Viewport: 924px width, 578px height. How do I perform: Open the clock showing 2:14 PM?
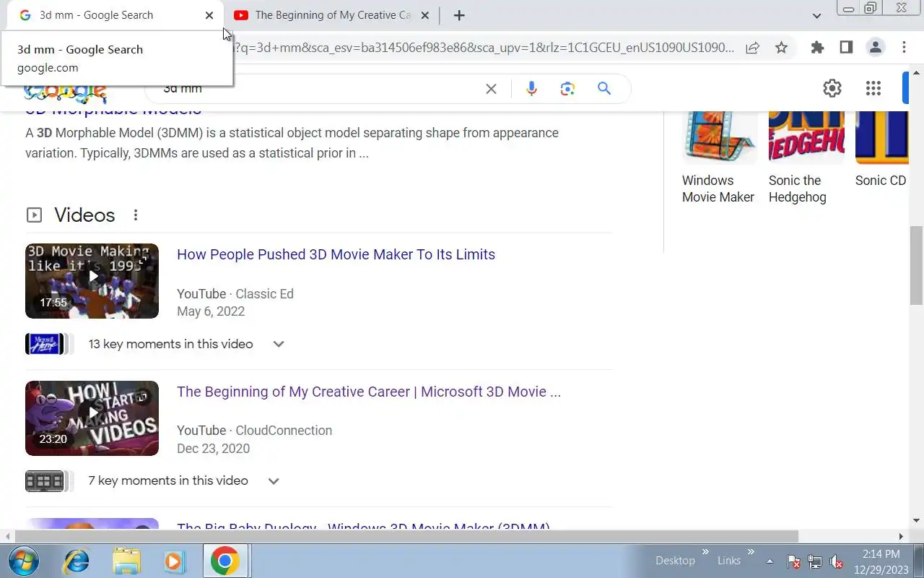click(881, 561)
